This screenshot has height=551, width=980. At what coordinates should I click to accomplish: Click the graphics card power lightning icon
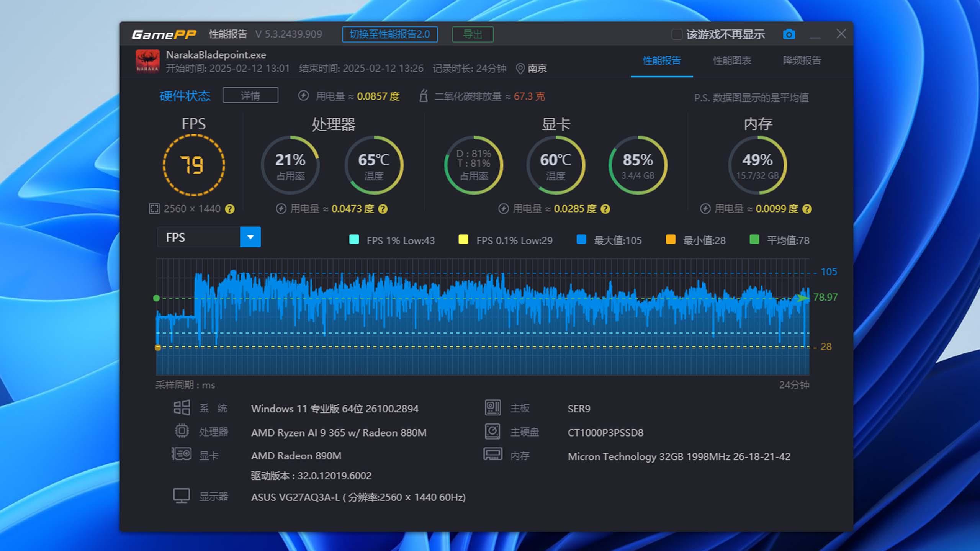point(503,209)
